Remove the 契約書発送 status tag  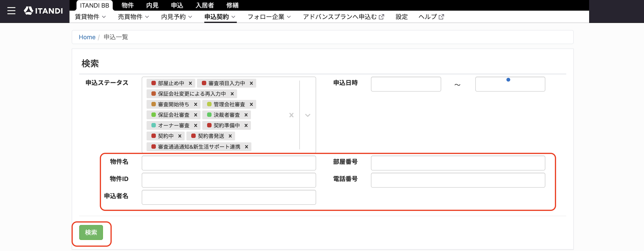[230, 136]
